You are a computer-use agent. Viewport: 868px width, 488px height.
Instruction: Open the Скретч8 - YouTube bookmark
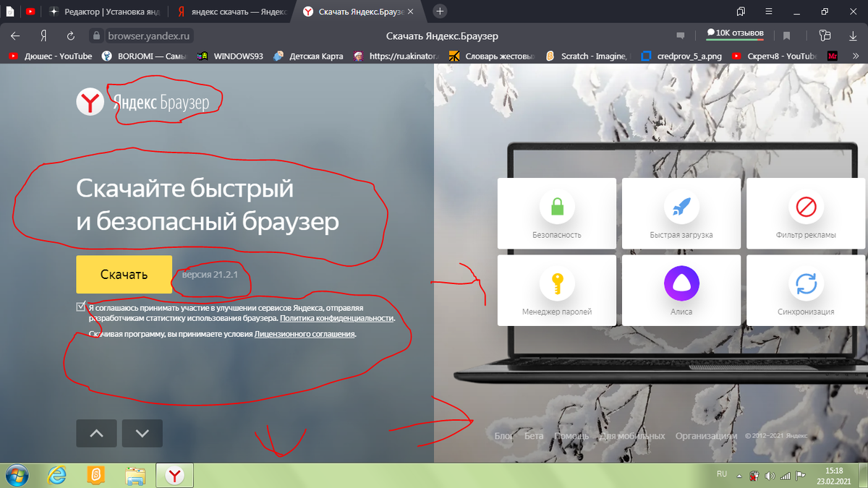(773, 56)
